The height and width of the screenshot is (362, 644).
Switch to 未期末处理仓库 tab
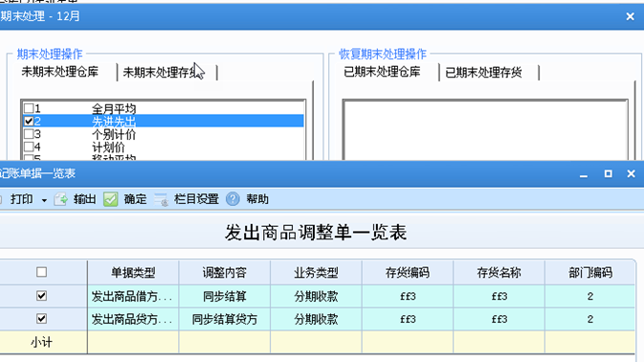pos(60,72)
